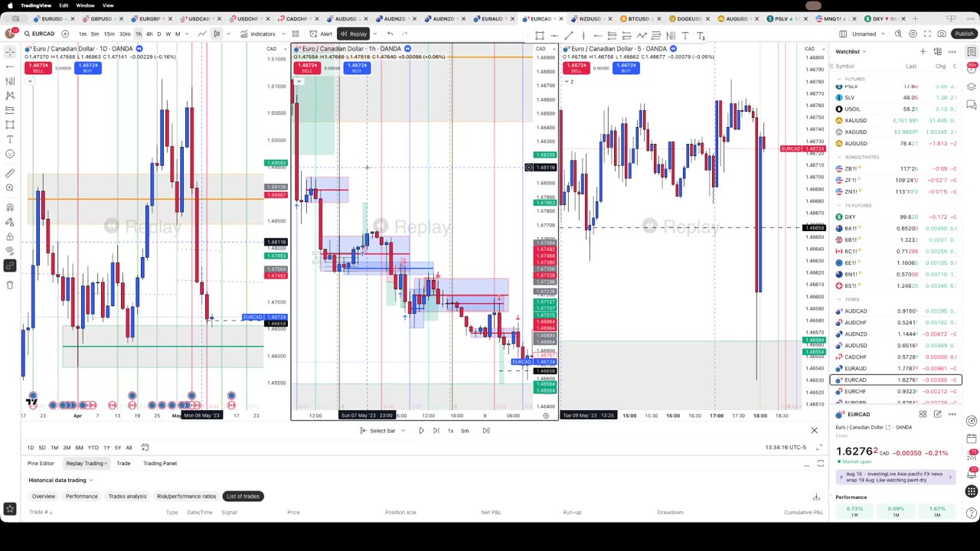Select rectangle drawing tool in floating toolbar
The height and width of the screenshot is (551, 980).
[540, 35]
